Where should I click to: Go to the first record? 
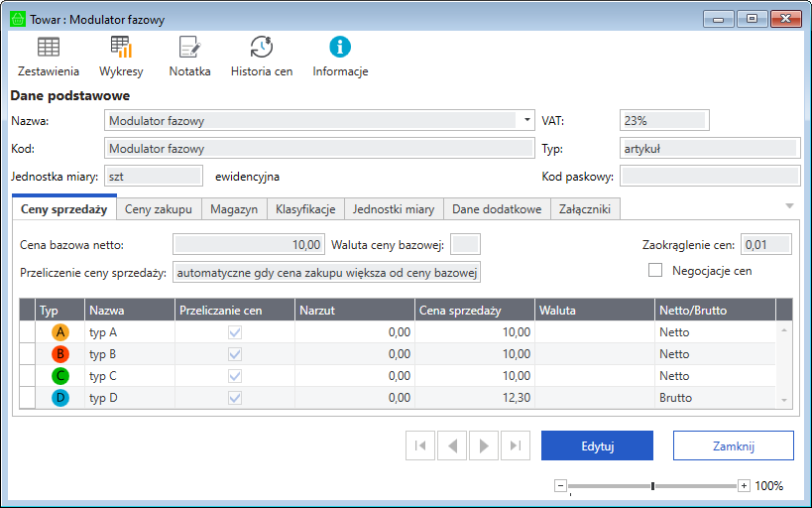(x=420, y=446)
